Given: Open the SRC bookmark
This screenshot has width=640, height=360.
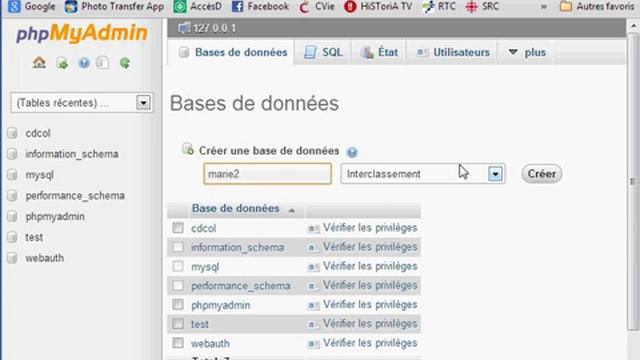Looking at the screenshot, I should [x=482, y=7].
